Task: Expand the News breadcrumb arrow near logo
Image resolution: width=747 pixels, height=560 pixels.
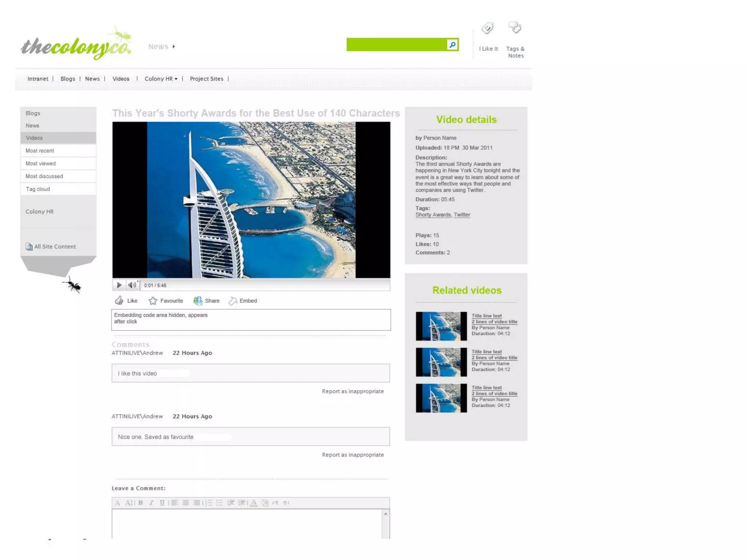Action: [x=174, y=47]
